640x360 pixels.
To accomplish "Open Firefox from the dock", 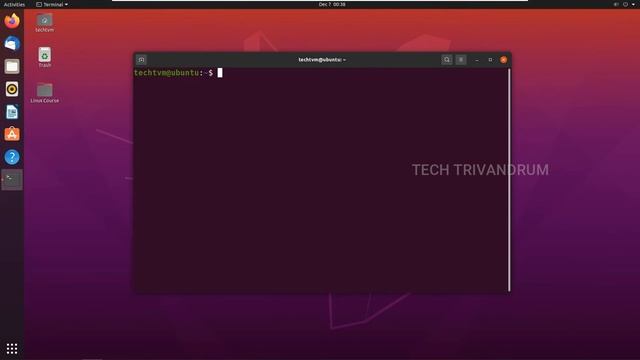I will [12, 20].
